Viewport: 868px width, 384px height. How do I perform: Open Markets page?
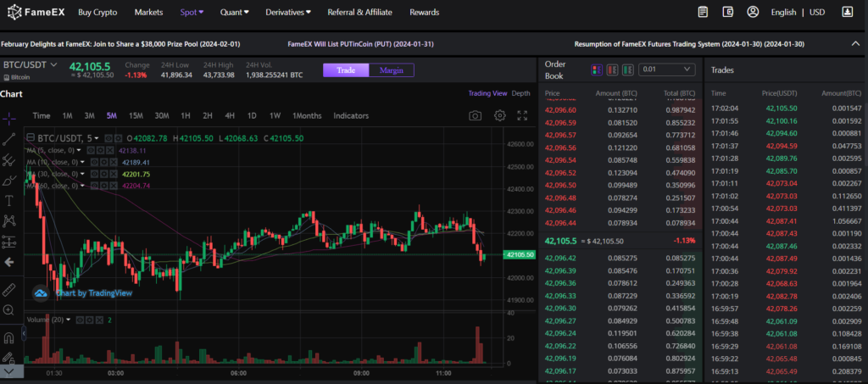(148, 12)
